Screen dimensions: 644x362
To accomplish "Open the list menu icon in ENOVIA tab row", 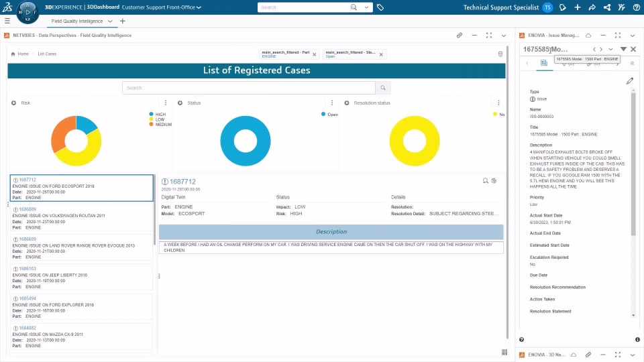I will (x=632, y=63).
